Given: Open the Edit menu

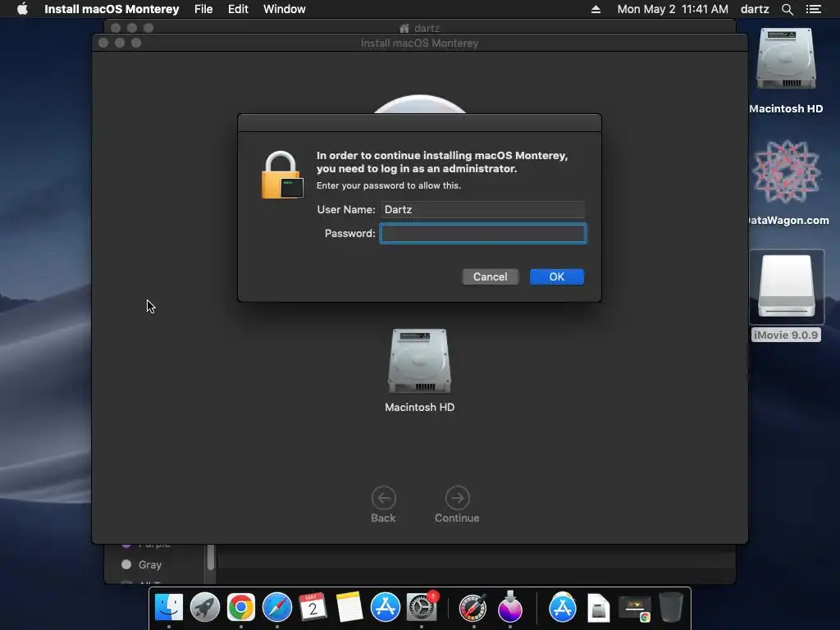Looking at the screenshot, I should coord(238,9).
